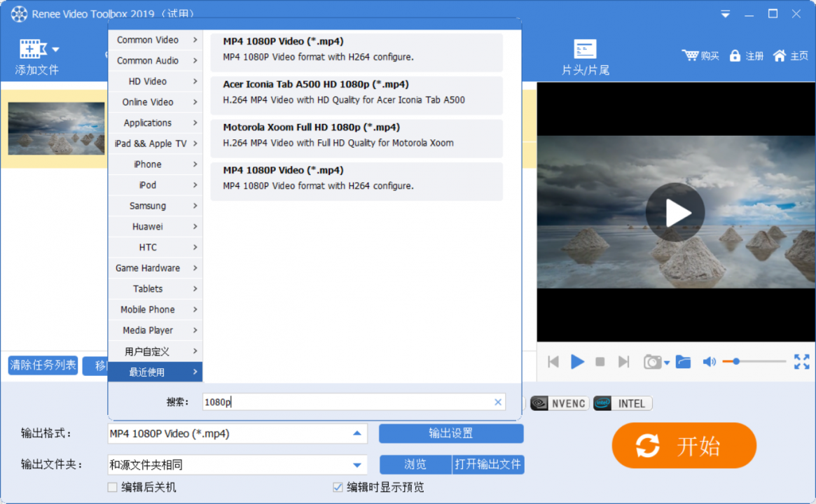Click the 注册 lock icon
This screenshot has height=504, width=816.
click(x=735, y=56)
